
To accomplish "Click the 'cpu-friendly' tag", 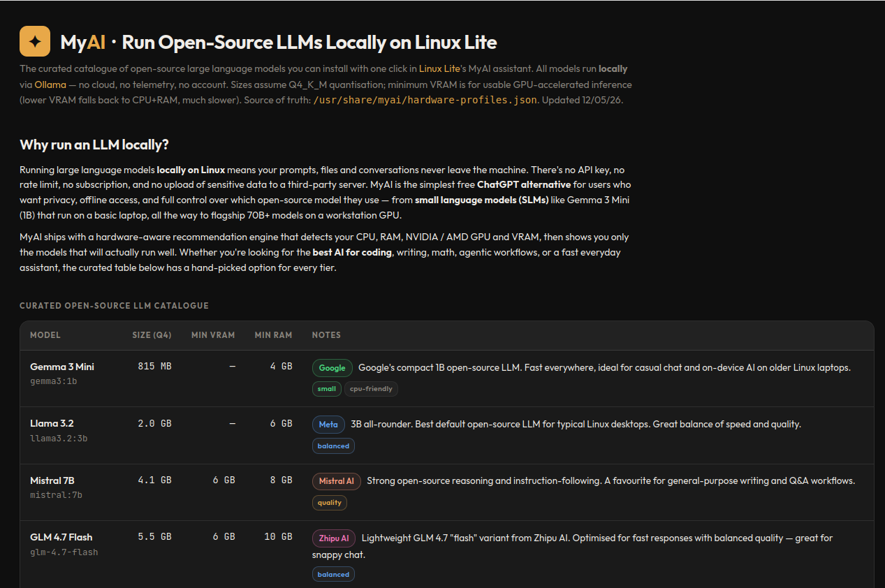I will click(x=371, y=388).
